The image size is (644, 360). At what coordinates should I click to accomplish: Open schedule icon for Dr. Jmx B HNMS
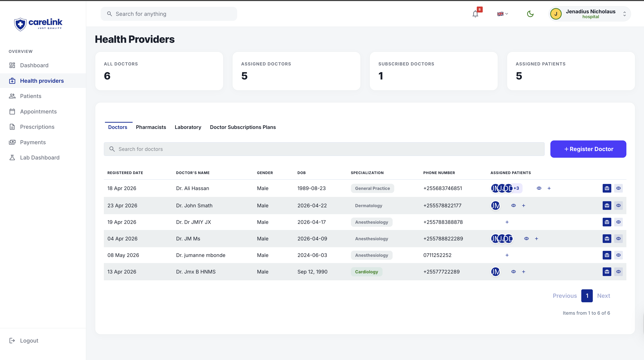[x=607, y=272]
